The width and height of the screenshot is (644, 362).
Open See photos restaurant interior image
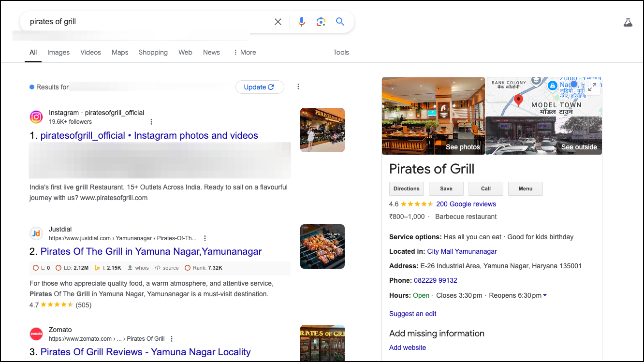tap(433, 116)
